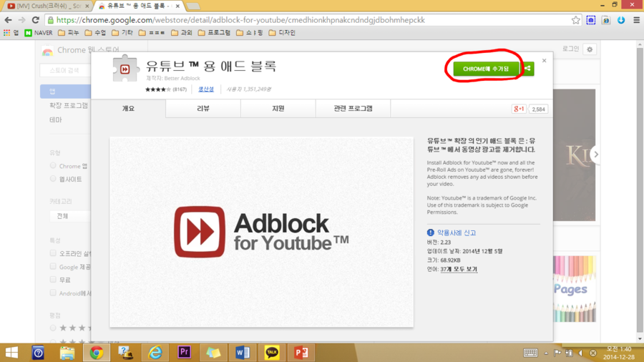This screenshot has width=644, height=362.
Task: Click the page vertical scrollbar
Action: point(640,191)
